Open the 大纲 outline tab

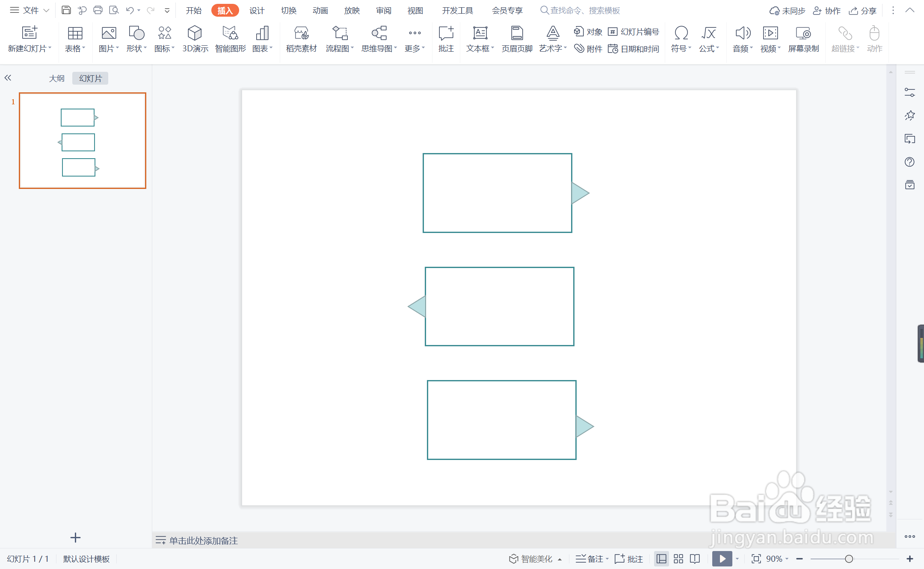coord(56,78)
